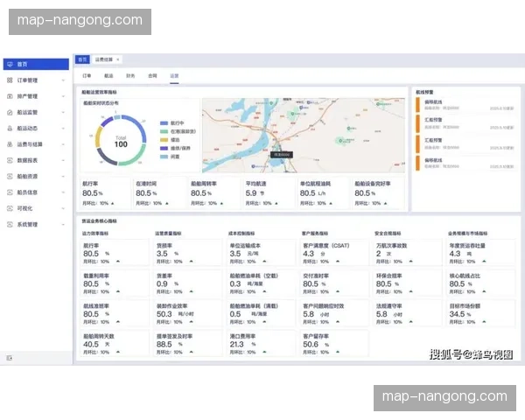The width and height of the screenshot is (525, 420).
Task: Select the 财务 sub-tab
Action: point(130,76)
